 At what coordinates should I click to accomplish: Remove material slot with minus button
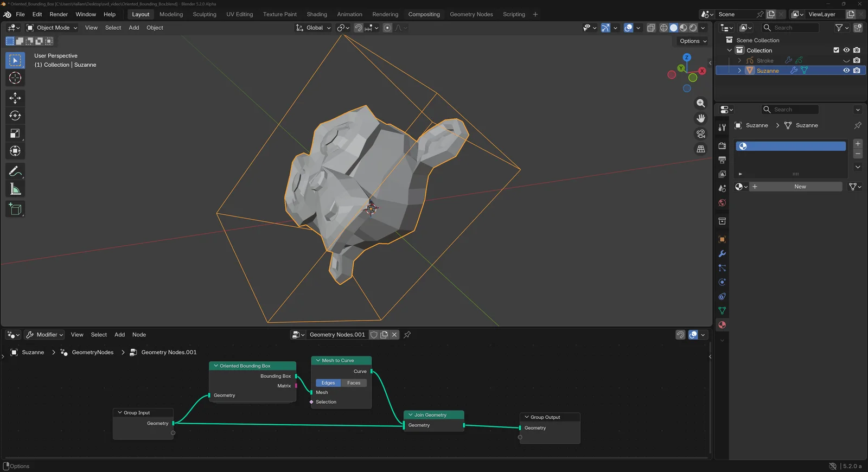point(858,154)
